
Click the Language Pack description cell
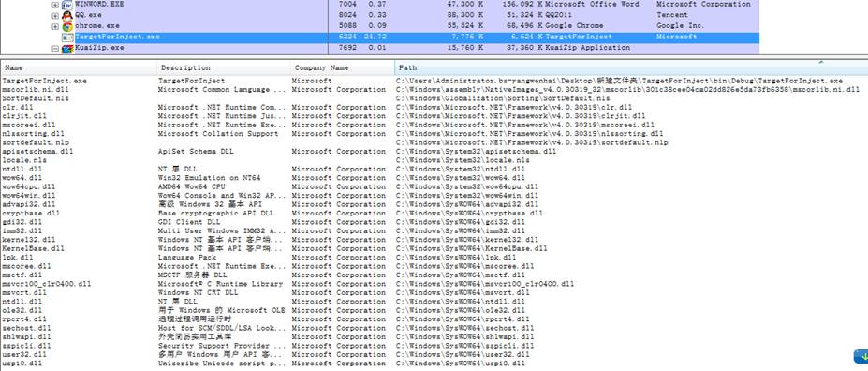tap(187, 258)
